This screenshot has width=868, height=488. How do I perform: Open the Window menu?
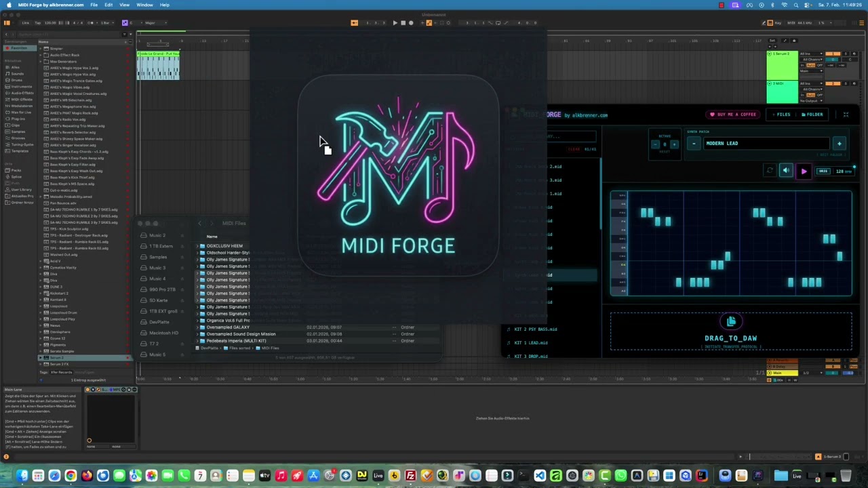pyautogui.click(x=144, y=5)
